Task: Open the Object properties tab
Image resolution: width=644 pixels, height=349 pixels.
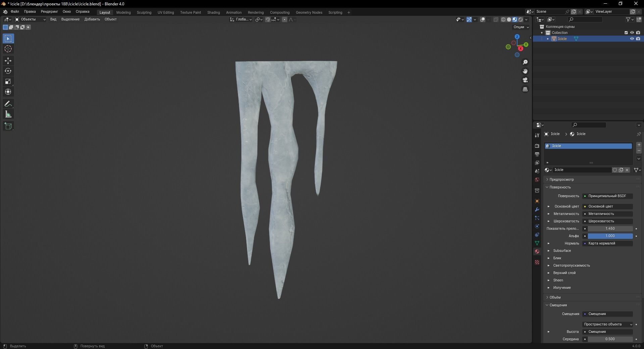Action: (537, 201)
